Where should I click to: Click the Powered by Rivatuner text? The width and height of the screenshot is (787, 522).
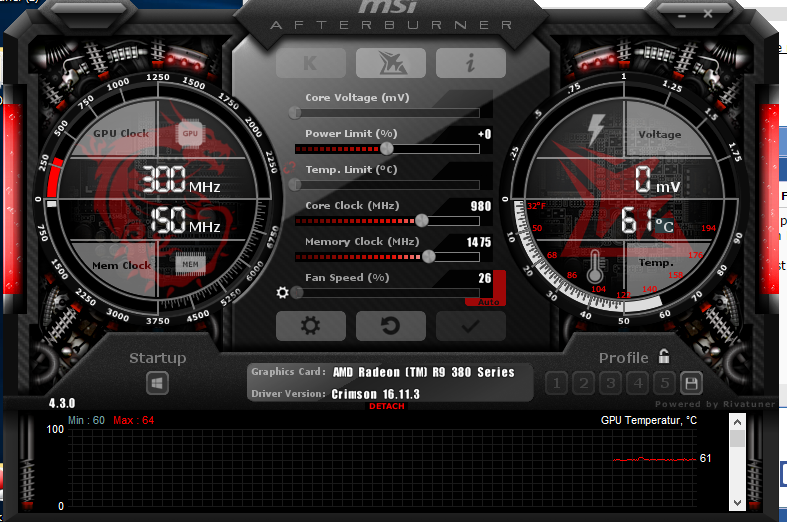click(715, 404)
